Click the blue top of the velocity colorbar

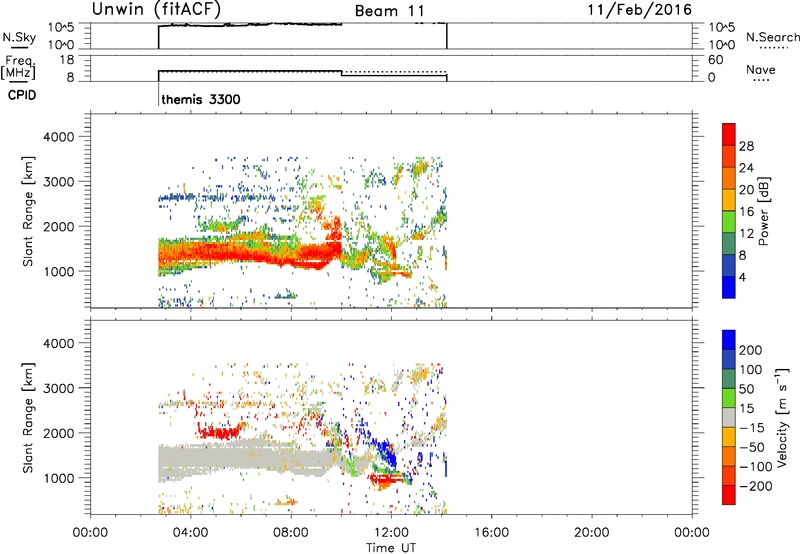coord(729,340)
